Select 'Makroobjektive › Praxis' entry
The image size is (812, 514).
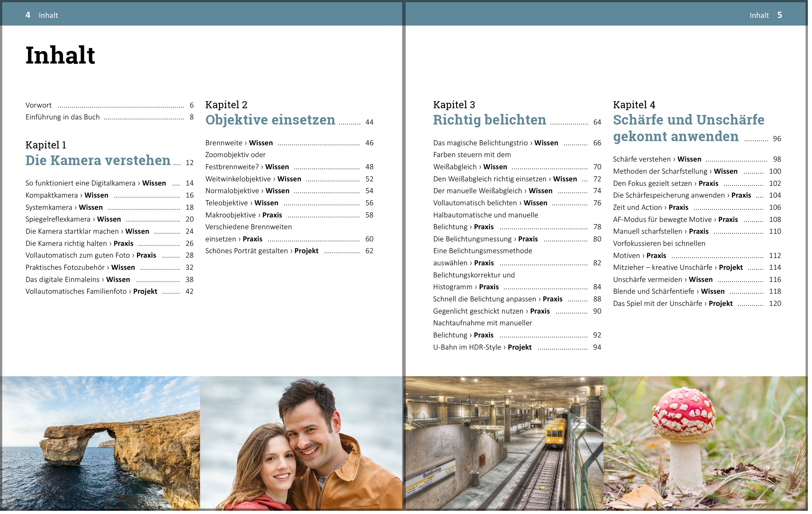click(289, 215)
